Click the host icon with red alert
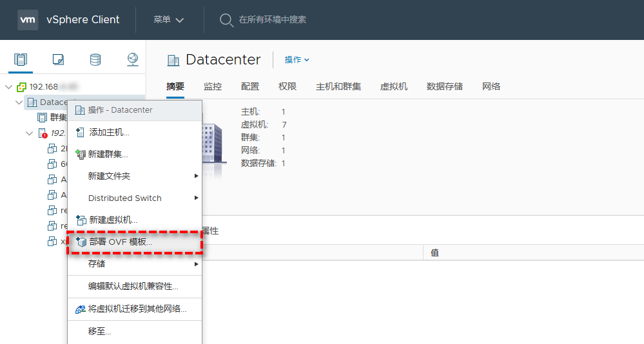 (x=43, y=133)
